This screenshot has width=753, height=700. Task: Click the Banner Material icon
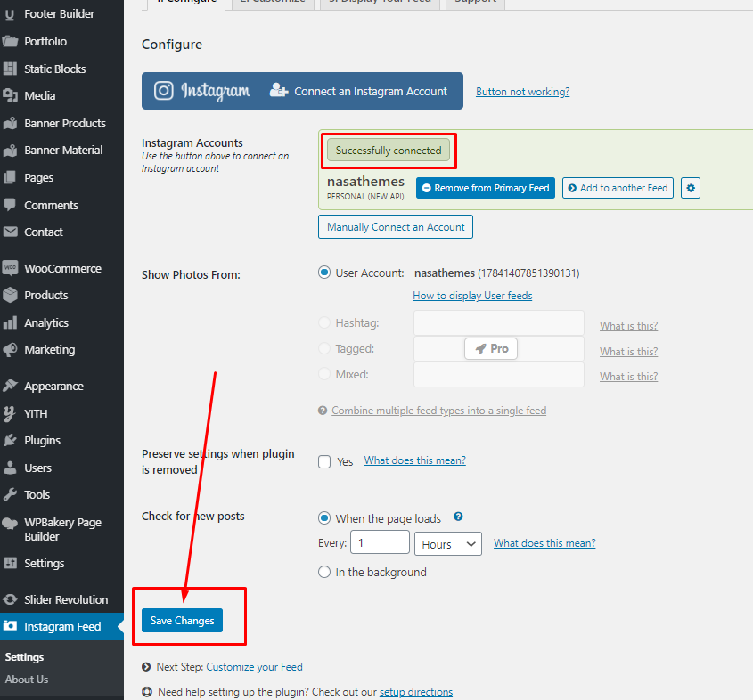pos(10,151)
